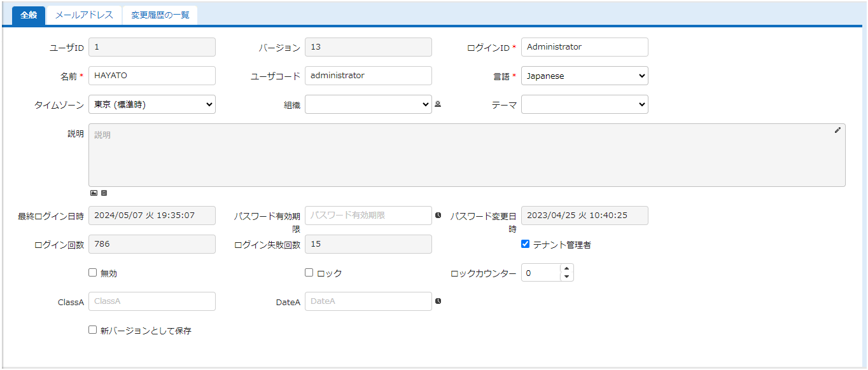
Task: Click the バージョン field showing 13
Action: pos(368,47)
